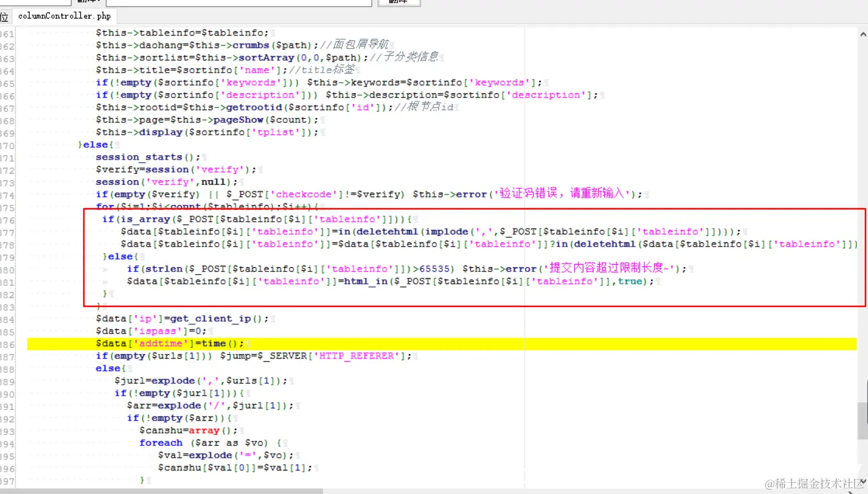
Task: Click the line checking $_POST['checkcode']
Action: click(369, 194)
